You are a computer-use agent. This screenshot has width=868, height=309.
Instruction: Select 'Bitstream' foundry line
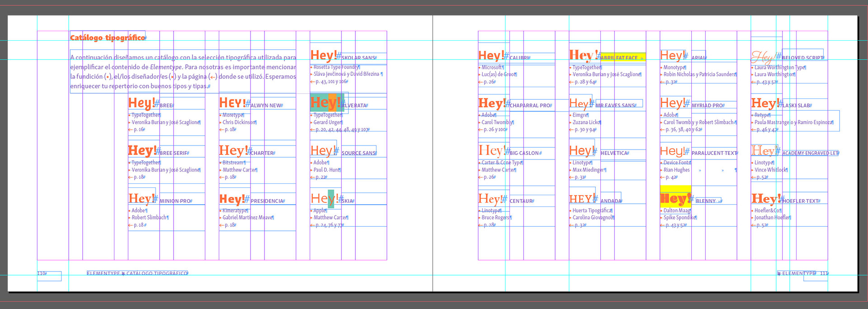click(x=233, y=163)
